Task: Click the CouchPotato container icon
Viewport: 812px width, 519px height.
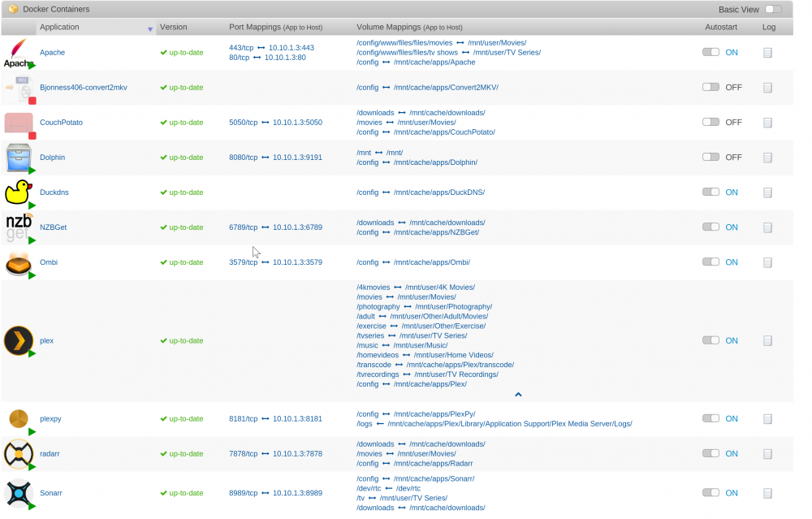Action: (19, 123)
